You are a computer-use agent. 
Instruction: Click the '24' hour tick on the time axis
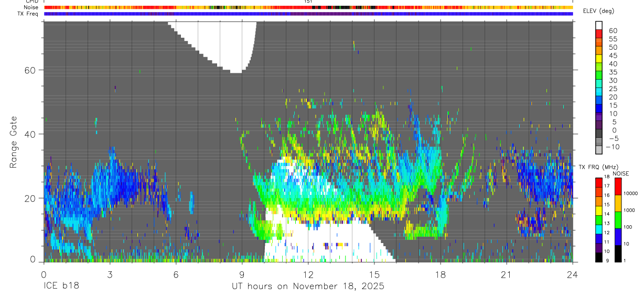coord(572,274)
